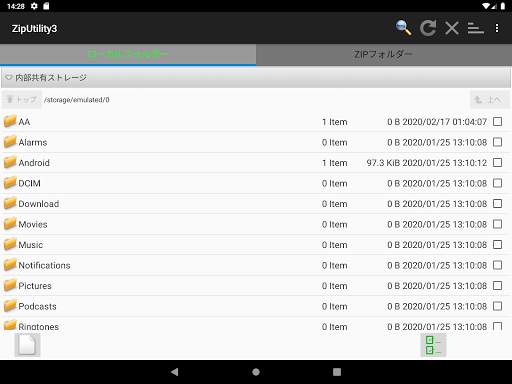
Task: Tap the 上へ up-directory button
Action: (490, 99)
